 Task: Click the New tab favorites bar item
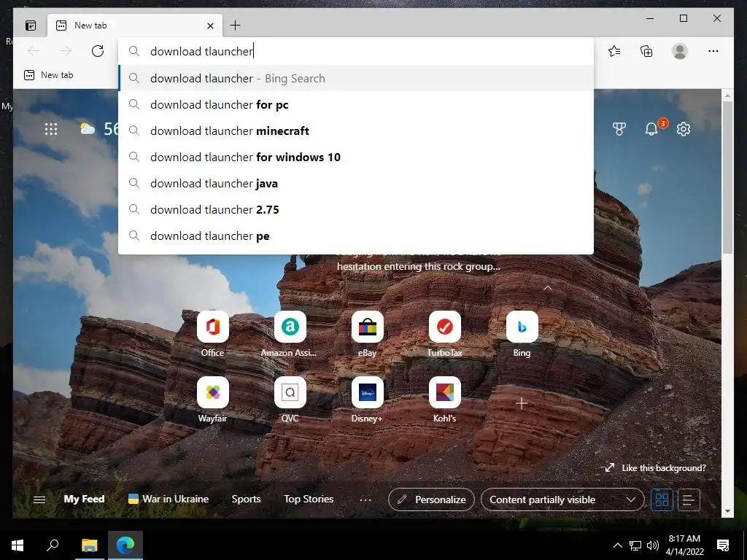pos(49,75)
